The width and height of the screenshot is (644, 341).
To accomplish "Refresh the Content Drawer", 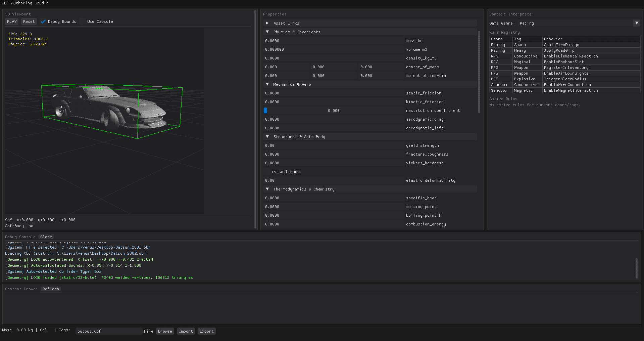I will 50,289.
